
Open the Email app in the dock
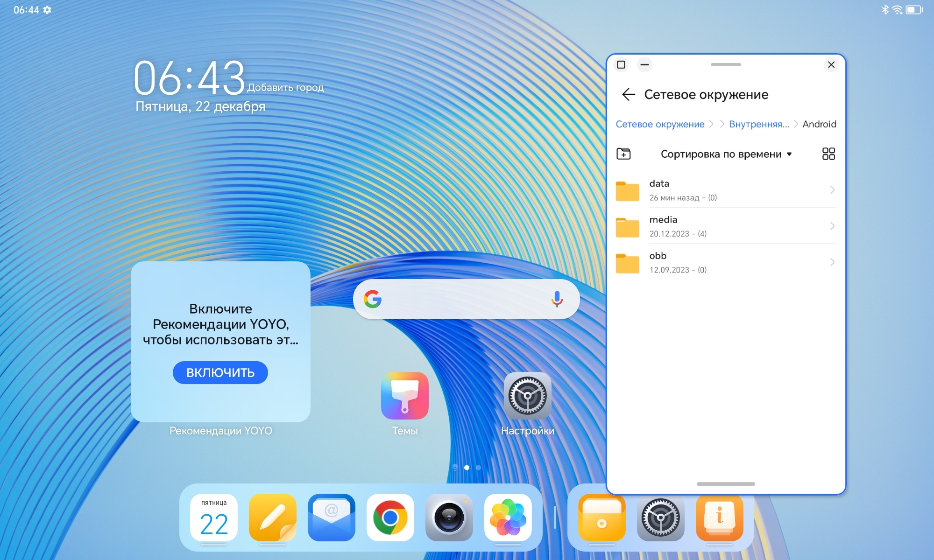[x=331, y=518]
